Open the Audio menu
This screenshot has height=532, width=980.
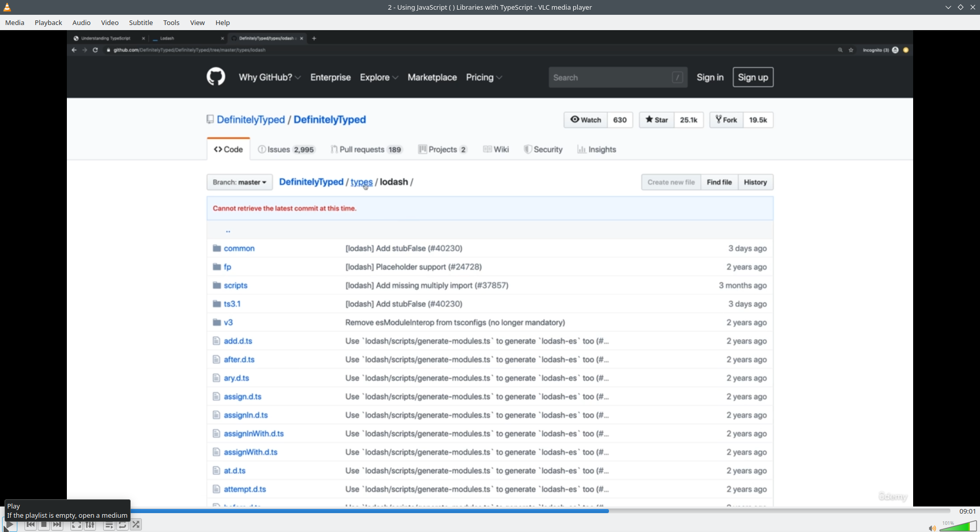pyautogui.click(x=82, y=22)
